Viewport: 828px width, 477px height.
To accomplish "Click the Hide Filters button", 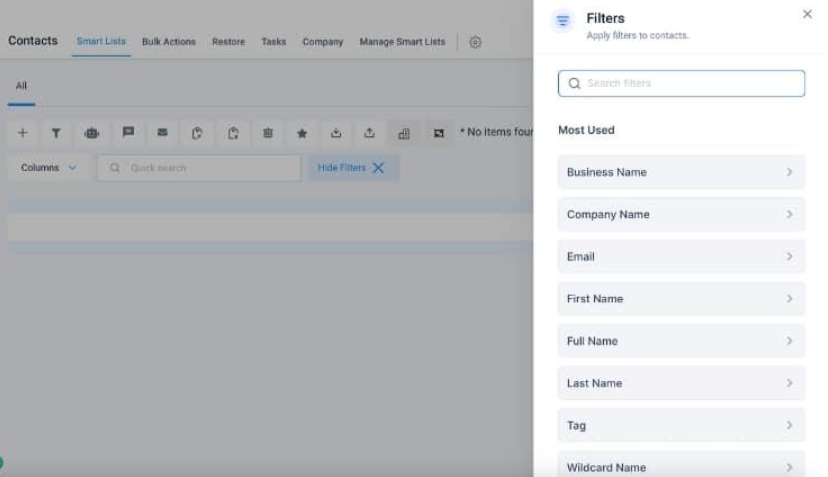I will tap(352, 167).
